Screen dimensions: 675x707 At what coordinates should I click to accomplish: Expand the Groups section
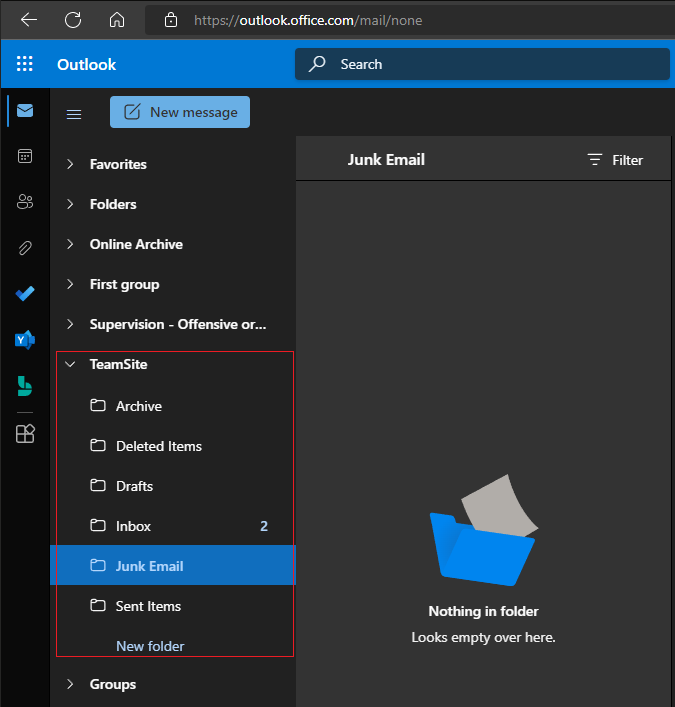70,684
